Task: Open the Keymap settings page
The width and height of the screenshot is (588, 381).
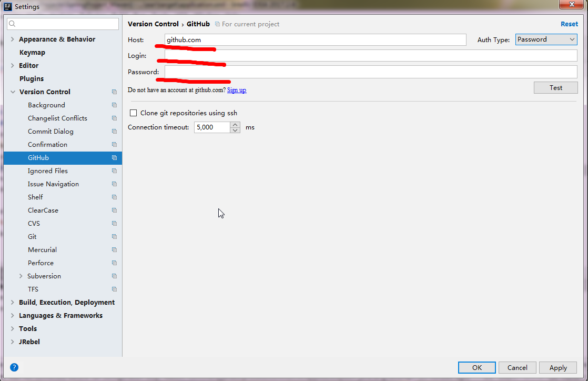Action: [x=32, y=53]
